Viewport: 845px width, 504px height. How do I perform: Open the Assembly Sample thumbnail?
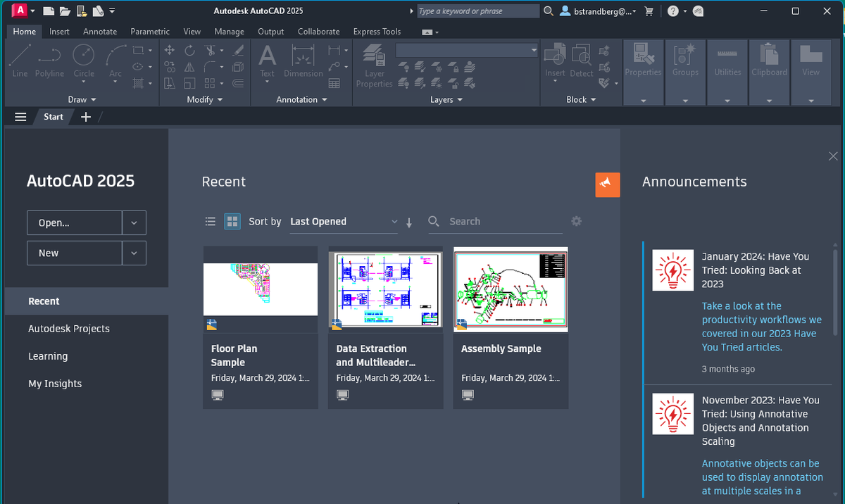click(x=511, y=289)
